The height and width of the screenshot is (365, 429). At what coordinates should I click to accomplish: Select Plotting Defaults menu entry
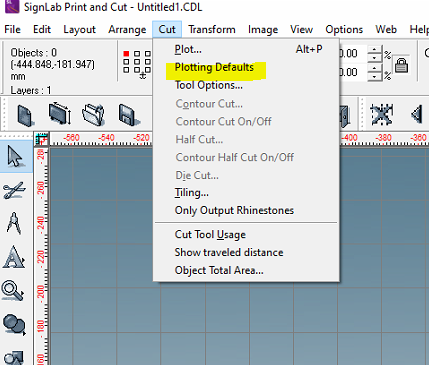click(247, 67)
